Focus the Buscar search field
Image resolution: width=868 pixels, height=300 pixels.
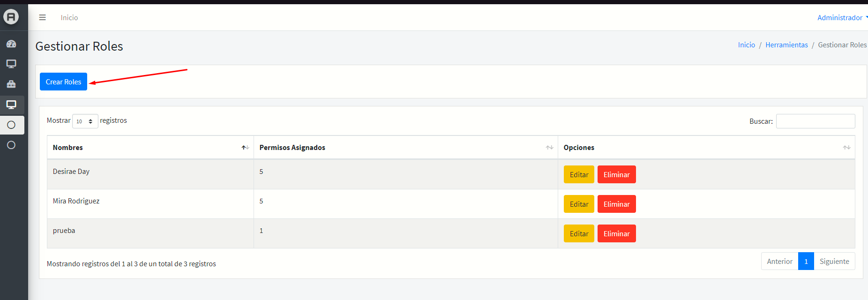click(815, 121)
